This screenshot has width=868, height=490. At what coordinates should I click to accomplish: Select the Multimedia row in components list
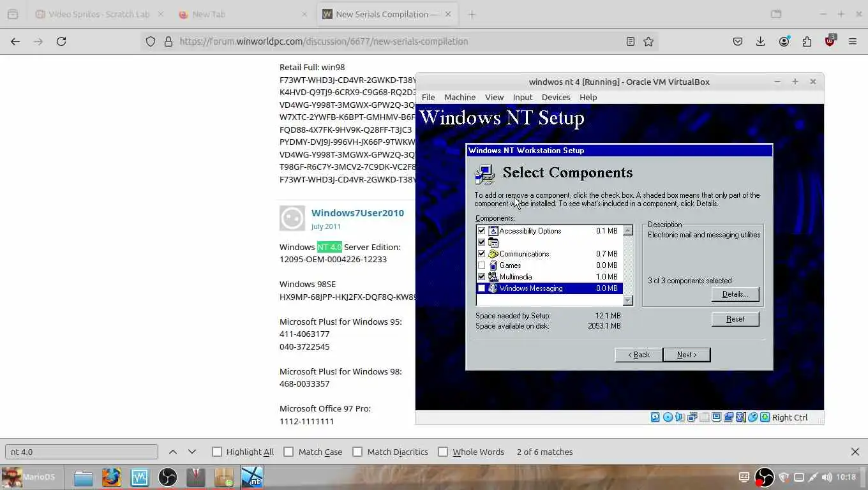point(549,277)
